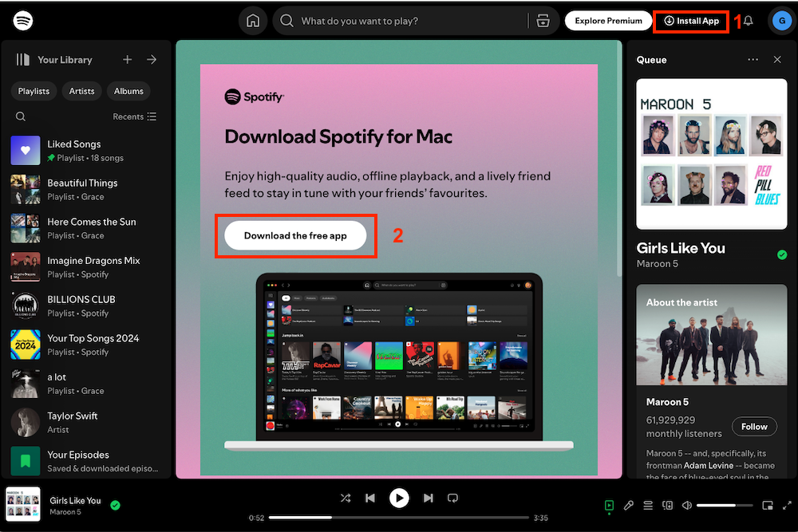This screenshot has width=798, height=532.
Task: Expand library with the arrow icon
Action: pos(152,60)
